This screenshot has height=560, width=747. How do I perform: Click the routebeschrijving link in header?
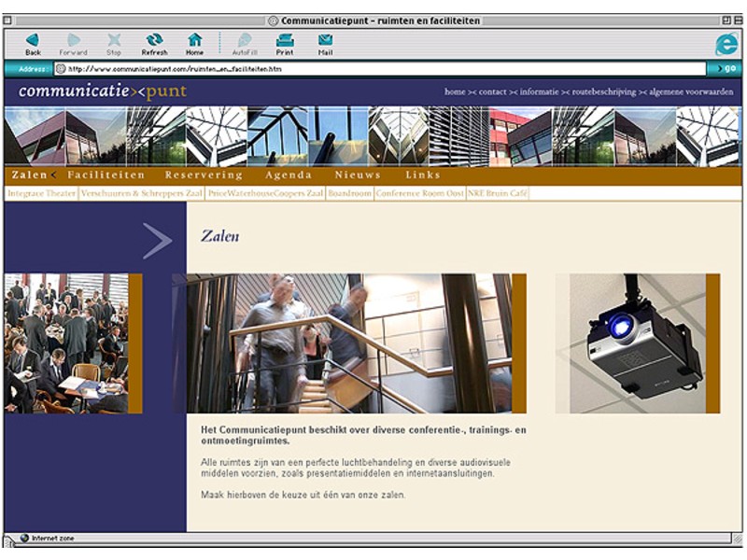click(603, 92)
